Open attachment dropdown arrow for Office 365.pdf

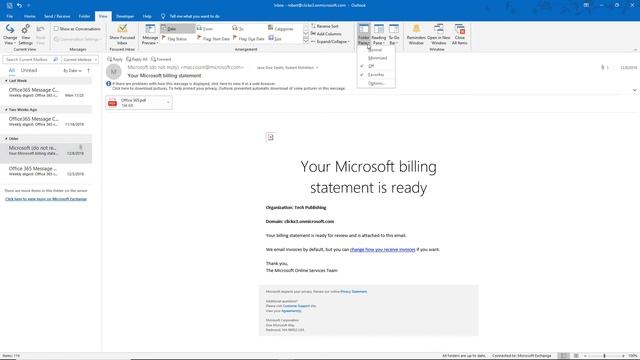[x=168, y=102]
